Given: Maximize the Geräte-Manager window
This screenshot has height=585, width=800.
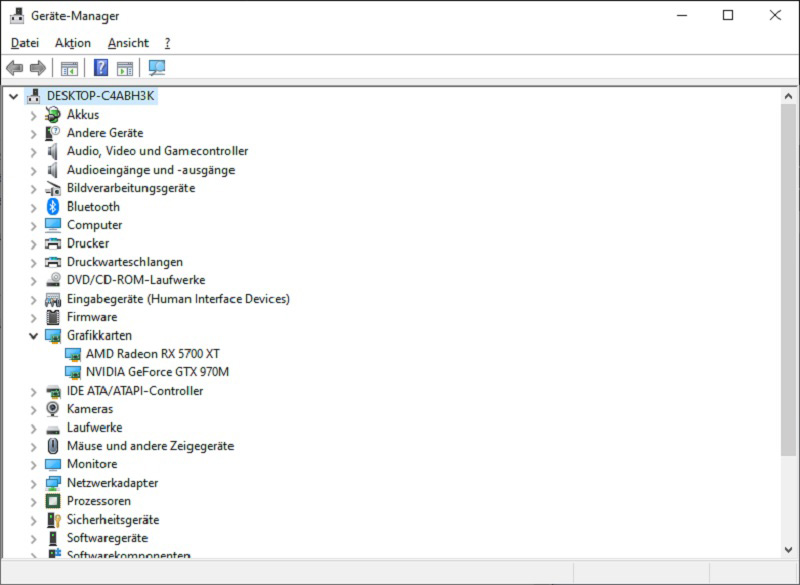Looking at the screenshot, I should [x=728, y=15].
